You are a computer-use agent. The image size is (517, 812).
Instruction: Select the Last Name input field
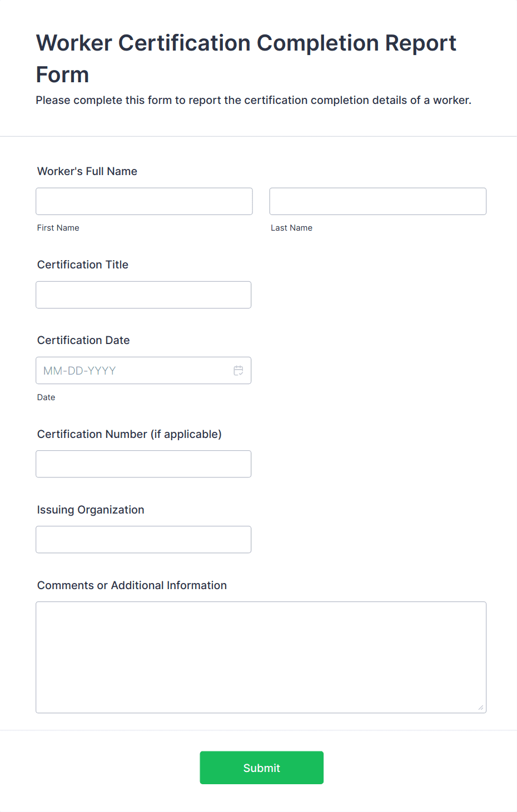click(377, 201)
